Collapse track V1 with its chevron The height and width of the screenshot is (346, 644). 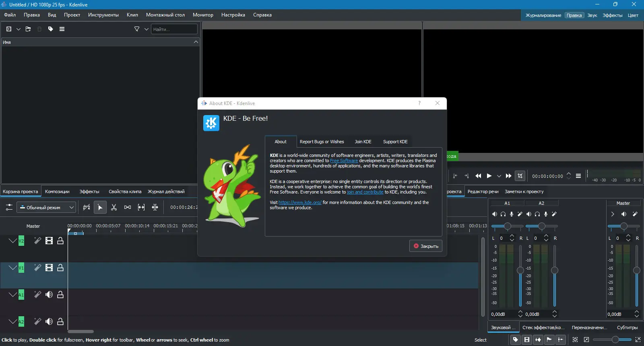tap(12, 268)
